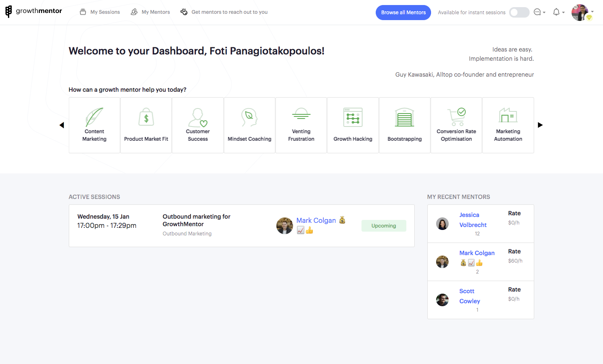Screen dimensions: 603x364
Task: Click the Product Market Fit dollar bag icon
Action: click(x=146, y=117)
